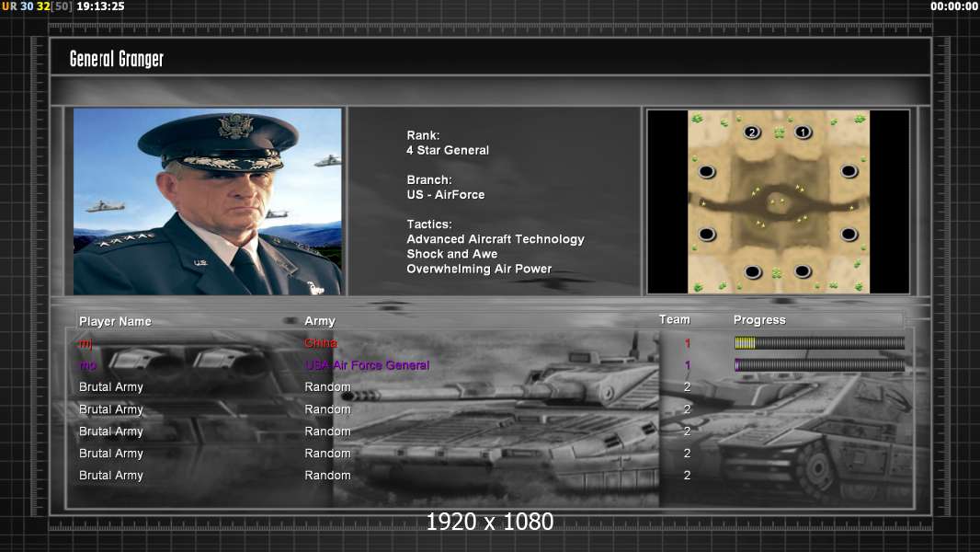Click the first 'Brutal Army' player name
Screen dimensions: 980x552
[111, 387]
